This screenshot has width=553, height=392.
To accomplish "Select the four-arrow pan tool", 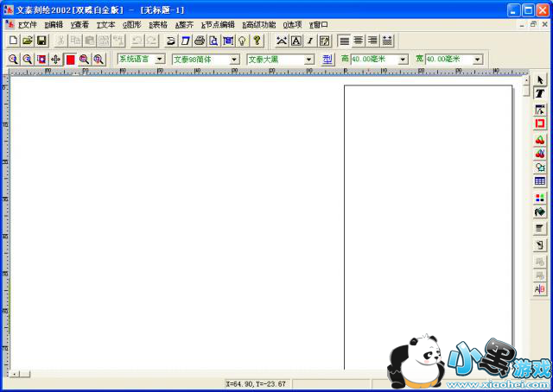I will click(x=55, y=60).
